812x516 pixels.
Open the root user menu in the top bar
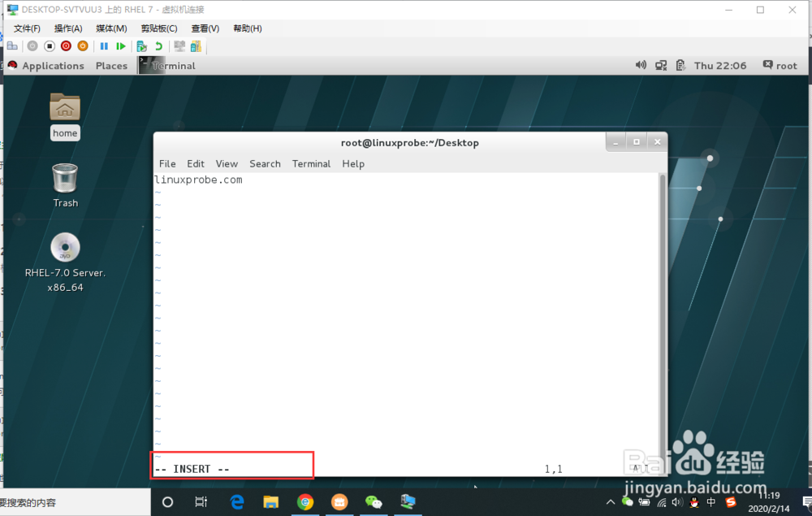tap(780, 65)
